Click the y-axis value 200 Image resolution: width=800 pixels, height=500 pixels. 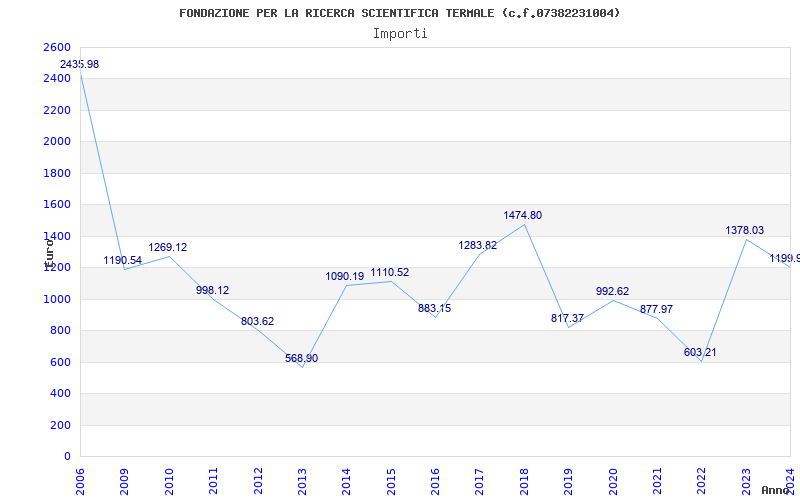pyautogui.click(x=60, y=425)
